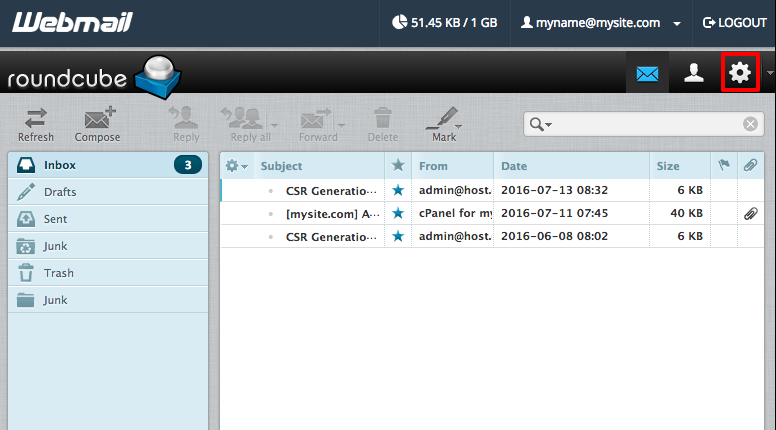Open Settings via the gear icon

[739, 73]
